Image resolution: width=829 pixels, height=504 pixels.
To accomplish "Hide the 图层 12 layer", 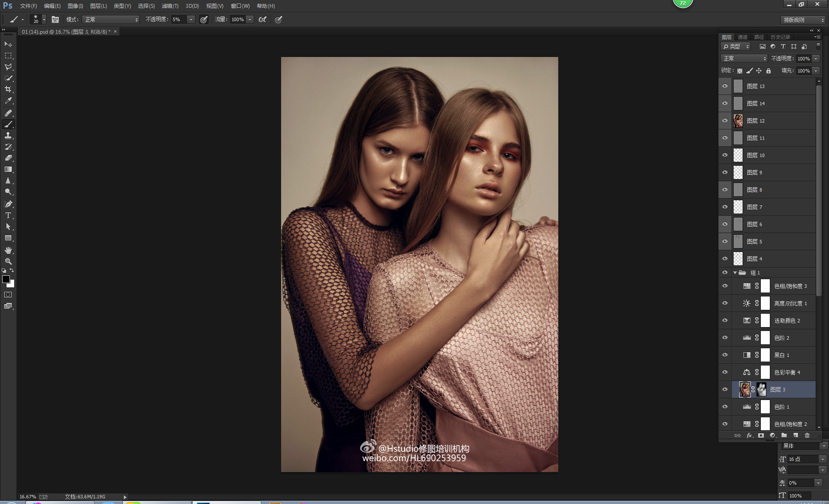I will tap(725, 121).
